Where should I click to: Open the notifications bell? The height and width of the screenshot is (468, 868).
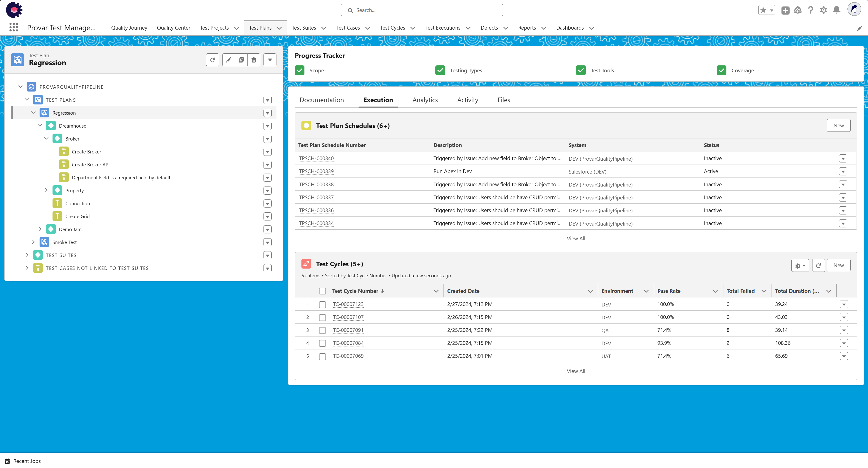(837, 10)
